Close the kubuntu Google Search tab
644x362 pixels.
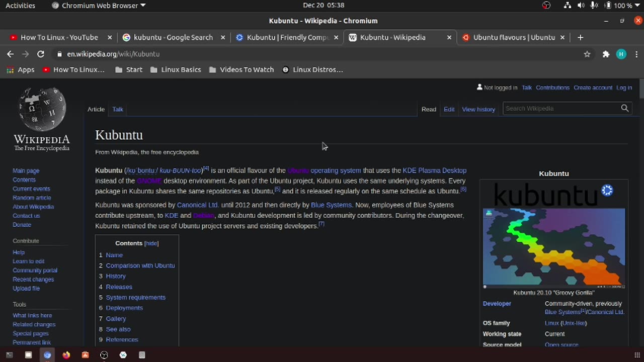223,37
